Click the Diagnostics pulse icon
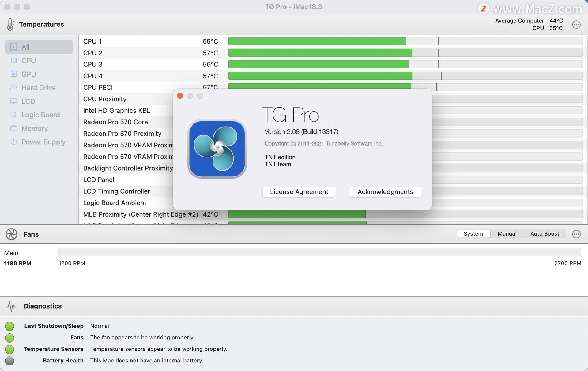The image size is (588, 371). (11, 306)
